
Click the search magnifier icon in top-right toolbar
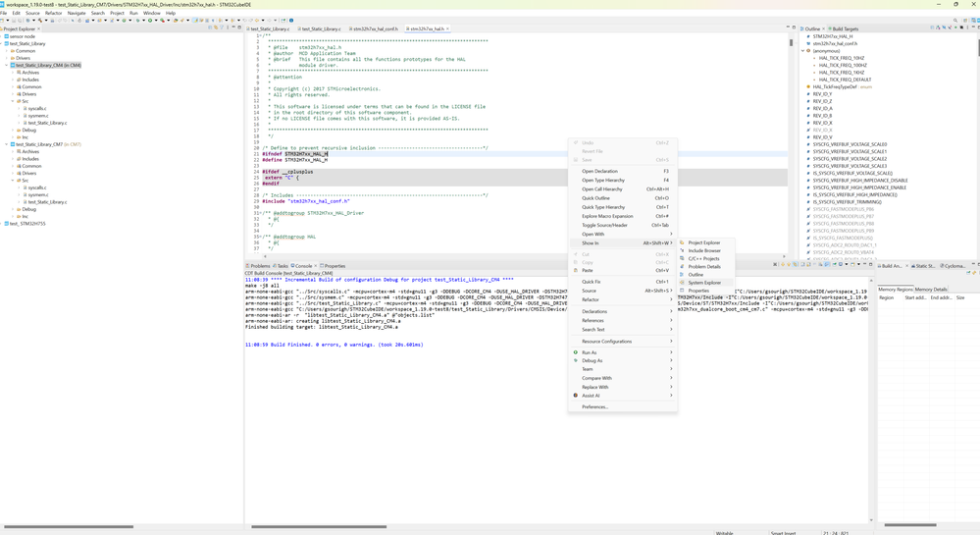click(x=955, y=20)
